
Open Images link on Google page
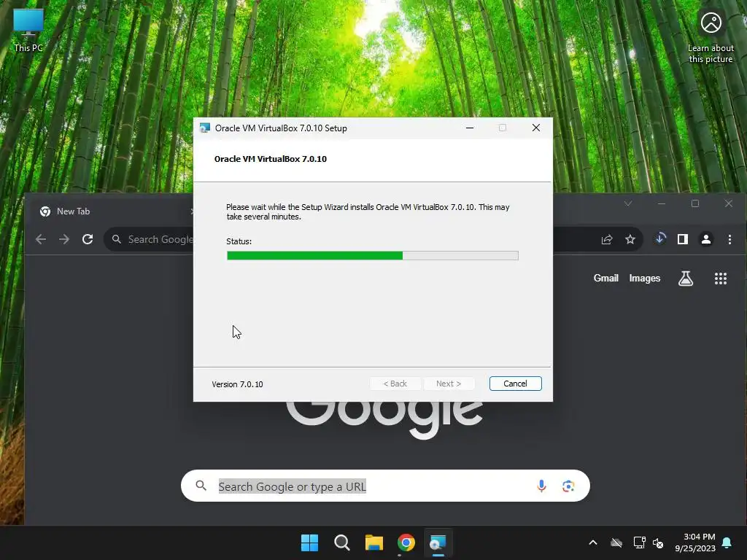coord(645,278)
